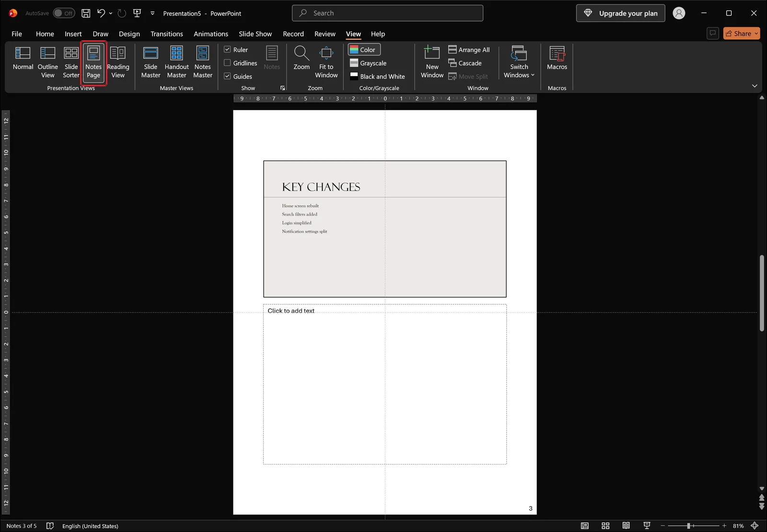Open the Share dropdown arrow
This screenshot has width=767, height=532.
click(756, 34)
